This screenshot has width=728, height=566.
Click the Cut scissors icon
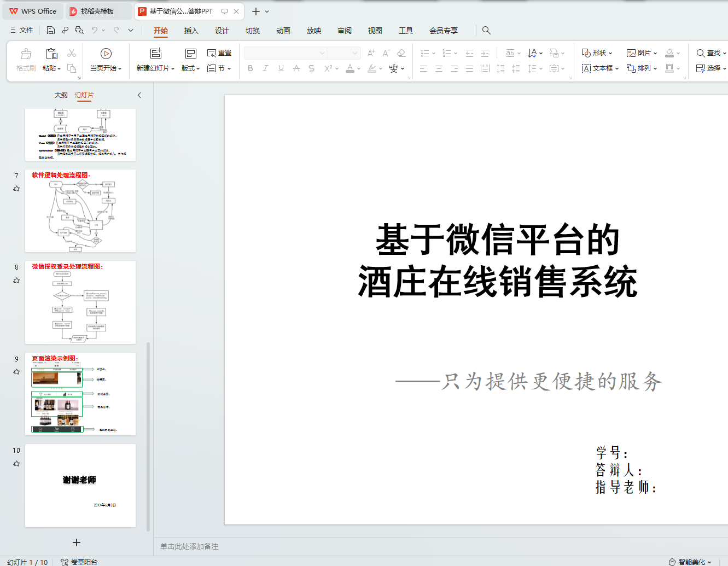tap(72, 53)
